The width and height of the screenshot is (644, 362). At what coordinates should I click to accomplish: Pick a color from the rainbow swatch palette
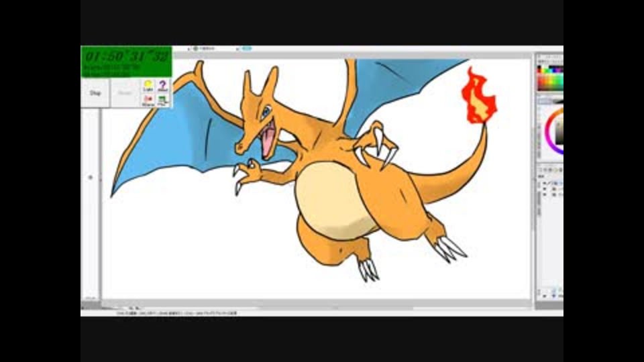[550, 78]
